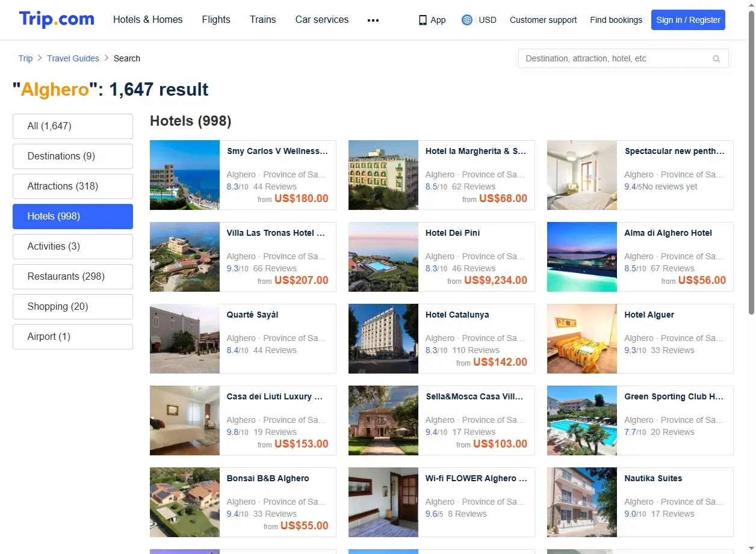Click the US$9,234.00 price

coord(495,280)
